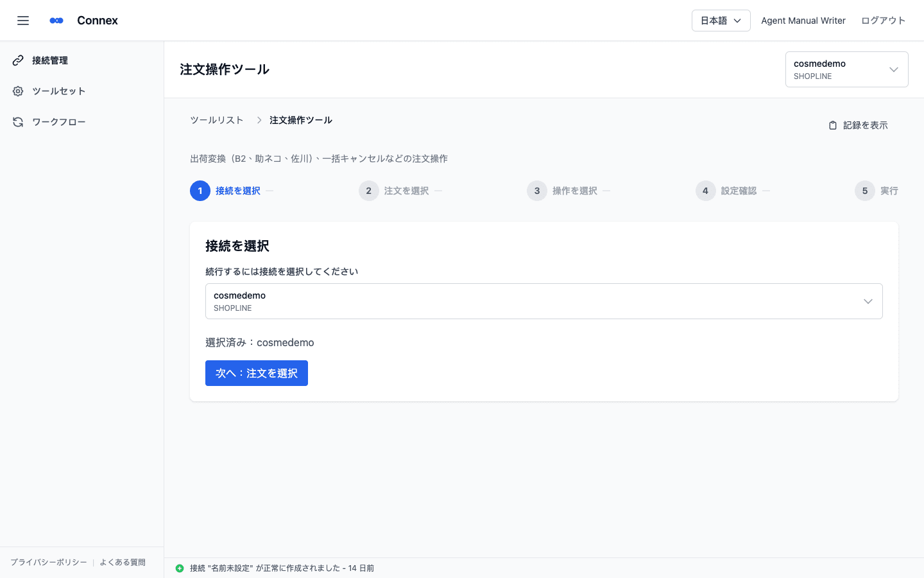
Task: Click the Connex logo icon
Action: 56,21
